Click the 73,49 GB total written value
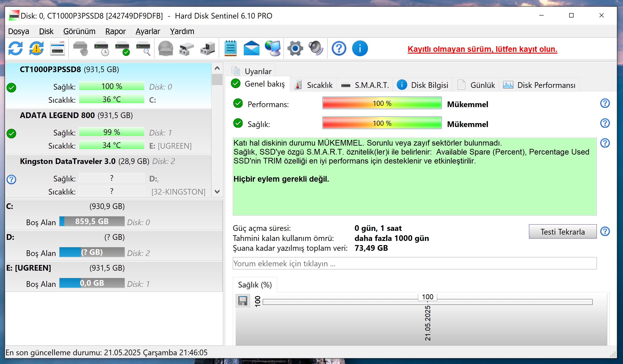The width and height of the screenshot is (623, 364). [x=371, y=248]
